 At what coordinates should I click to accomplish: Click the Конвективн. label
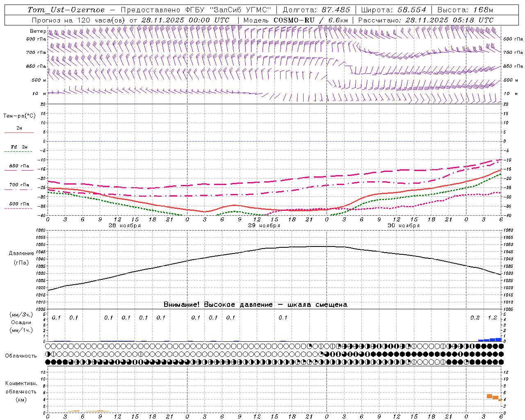[x=21, y=383]
